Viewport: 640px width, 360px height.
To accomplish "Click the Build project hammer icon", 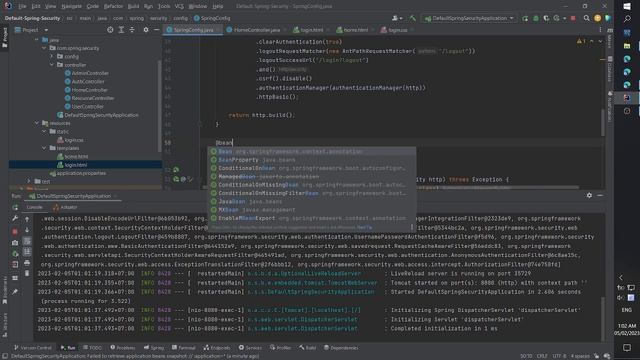I will pos(413,18).
